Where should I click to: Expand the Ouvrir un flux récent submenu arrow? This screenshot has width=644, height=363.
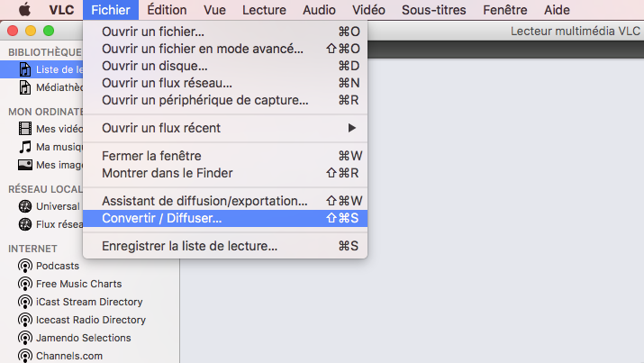click(351, 128)
